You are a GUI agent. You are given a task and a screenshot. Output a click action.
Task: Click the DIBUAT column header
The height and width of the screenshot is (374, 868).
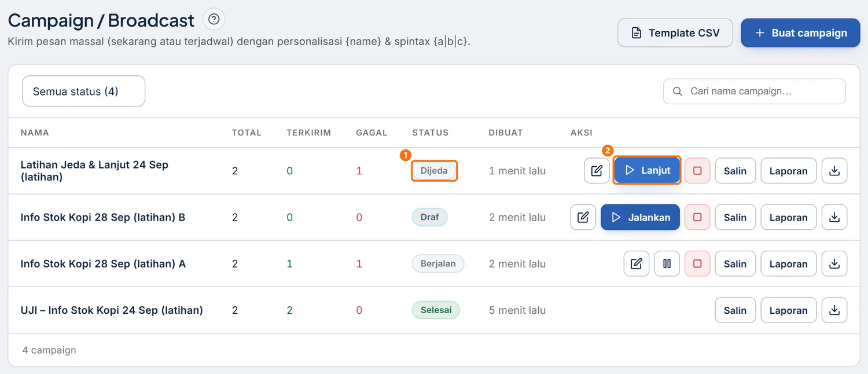coord(506,133)
